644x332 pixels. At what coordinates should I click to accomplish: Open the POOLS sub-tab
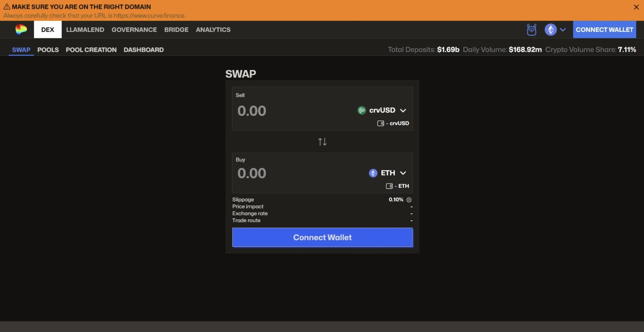point(48,50)
